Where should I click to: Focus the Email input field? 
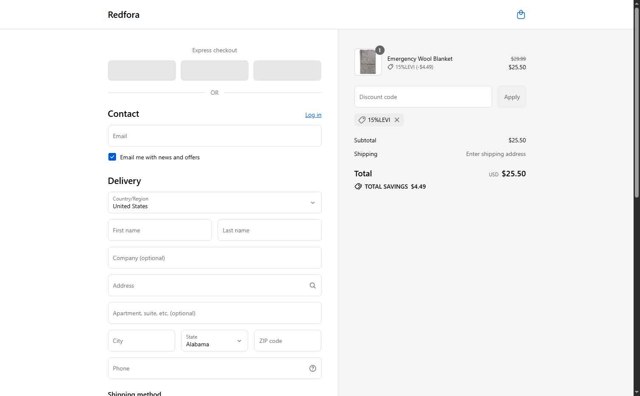[215, 136]
